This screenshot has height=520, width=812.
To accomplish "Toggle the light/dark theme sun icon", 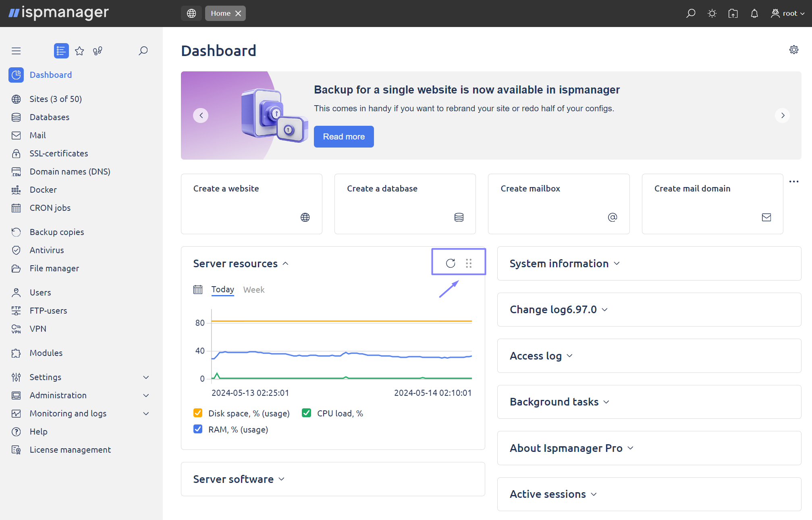I will pos(712,13).
